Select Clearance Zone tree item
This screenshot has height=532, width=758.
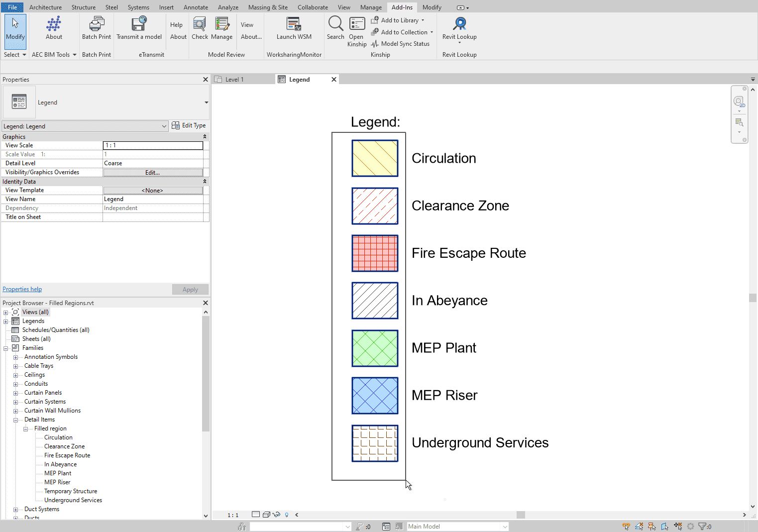pos(64,446)
